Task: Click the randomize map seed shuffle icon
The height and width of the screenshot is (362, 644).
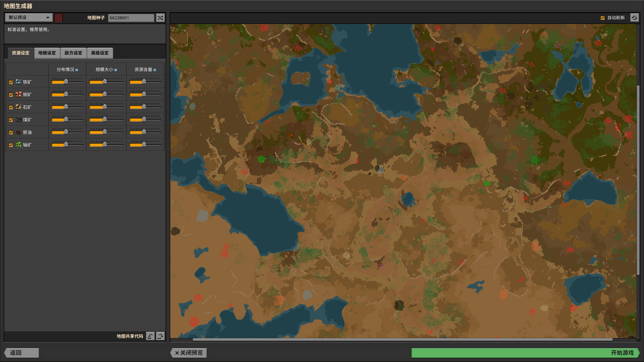Action: coord(160,18)
